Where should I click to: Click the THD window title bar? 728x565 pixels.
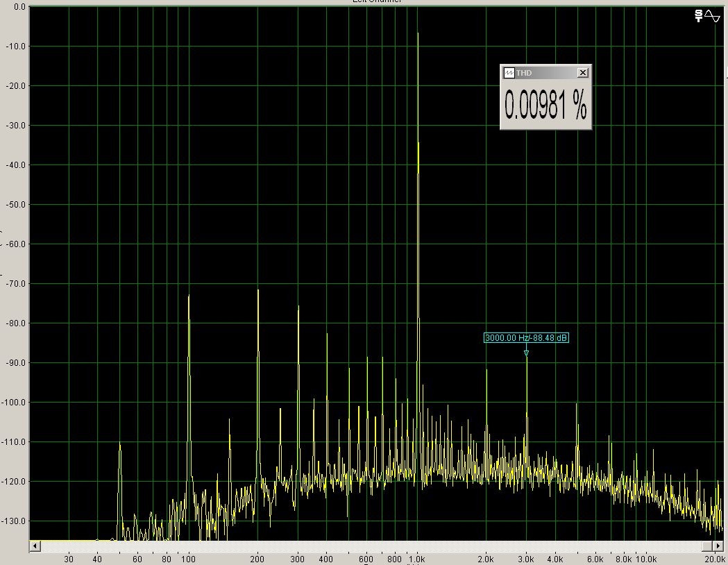pyautogui.click(x=545, y=73)
